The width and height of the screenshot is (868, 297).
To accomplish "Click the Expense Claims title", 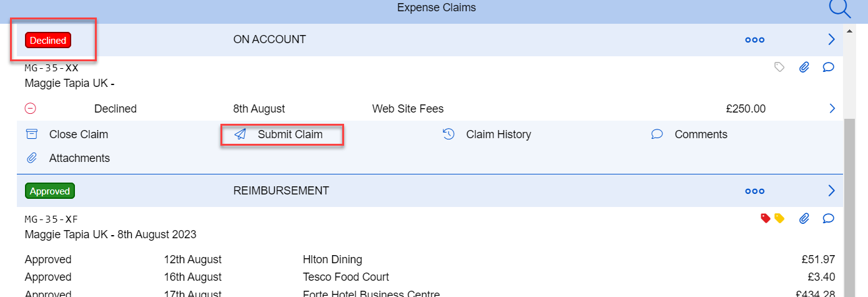I will coord(436,8).
